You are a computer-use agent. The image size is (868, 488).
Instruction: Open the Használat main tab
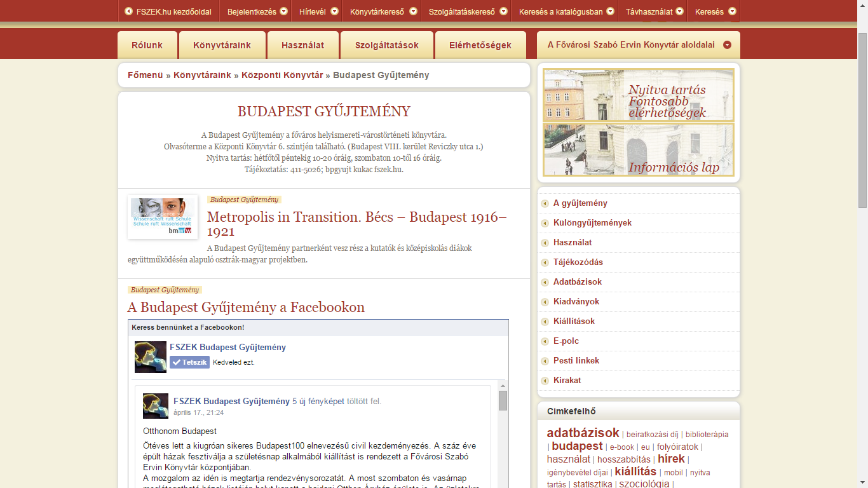(x=302, y=45)
